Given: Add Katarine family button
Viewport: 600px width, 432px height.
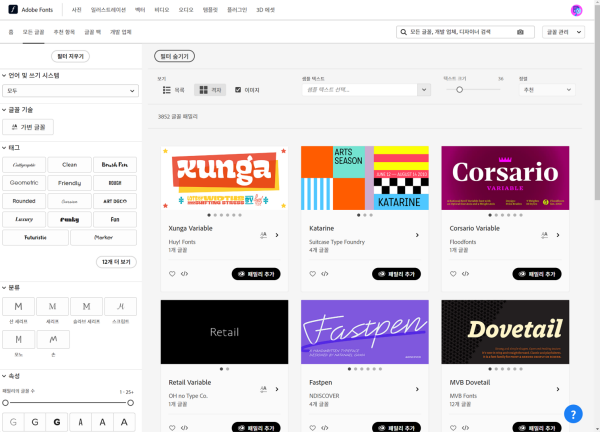Looking at the screenshot, I should 396,274.
